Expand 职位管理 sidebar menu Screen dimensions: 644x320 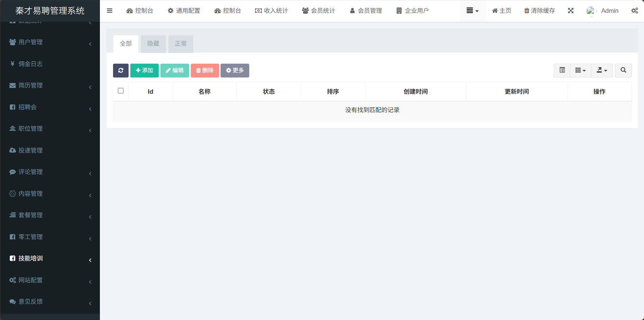click(x=50, y=129)
